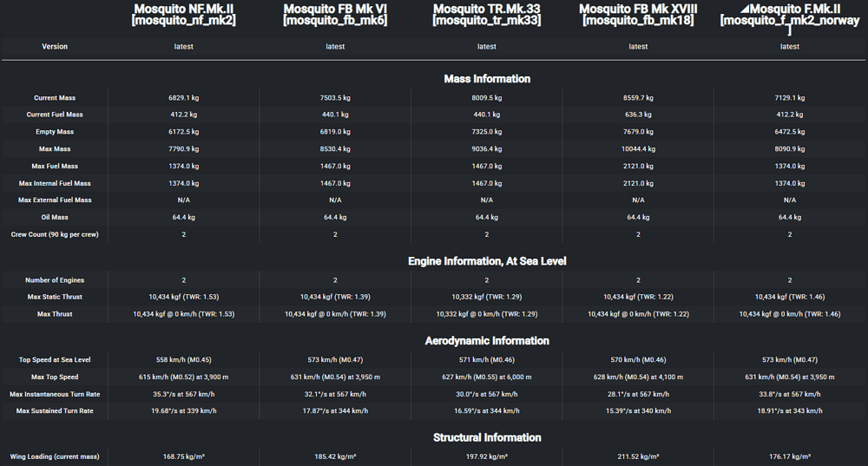The height and width of the screenshot is (466, 868).
Task: Select the Top Speed at Sea Level label
Action: click(54, 360)
